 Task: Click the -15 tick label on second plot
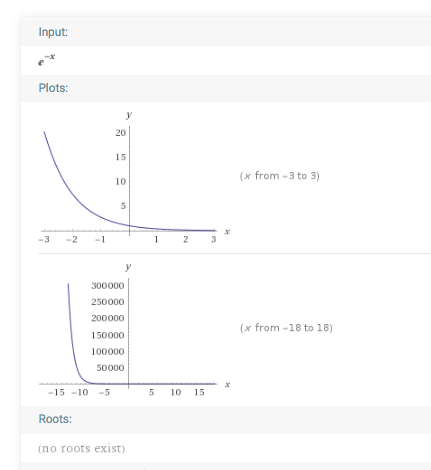click(56, 392)
